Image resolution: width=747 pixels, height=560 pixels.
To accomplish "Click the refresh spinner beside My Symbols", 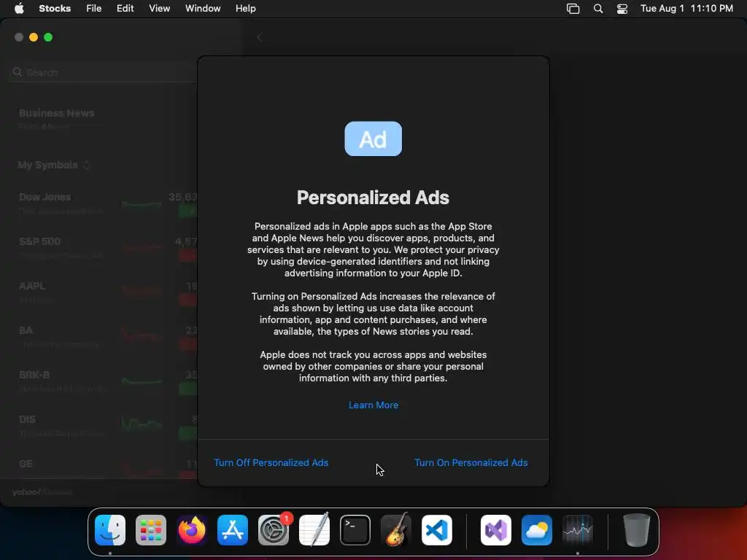I will coord(87,166).
